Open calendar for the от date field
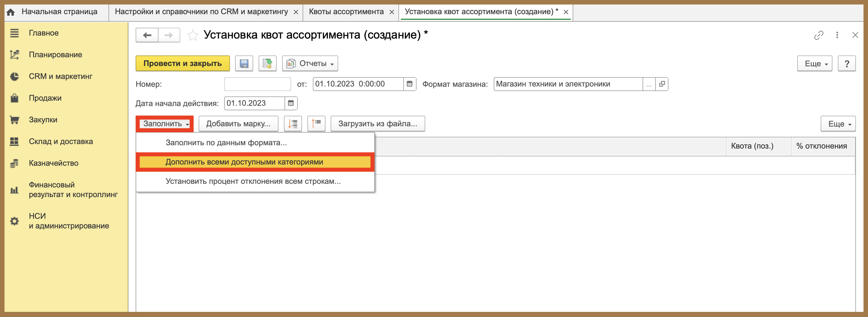Viewport: 868px width, 317px height. [x=409, y=84]
